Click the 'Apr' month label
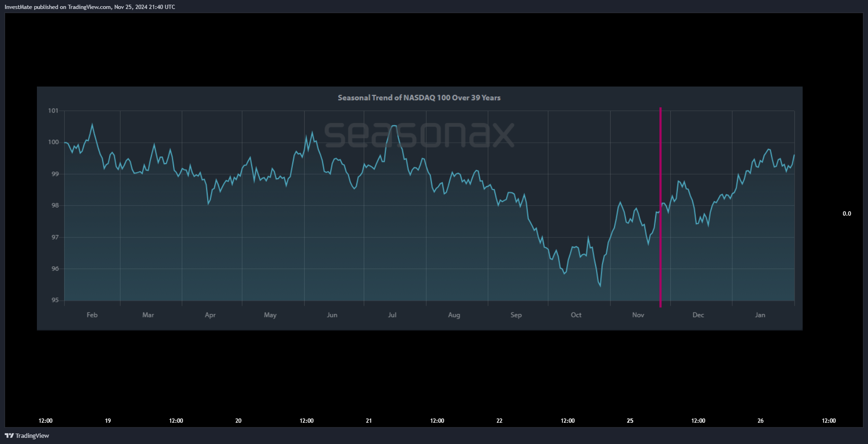 [x=210, y=315]
